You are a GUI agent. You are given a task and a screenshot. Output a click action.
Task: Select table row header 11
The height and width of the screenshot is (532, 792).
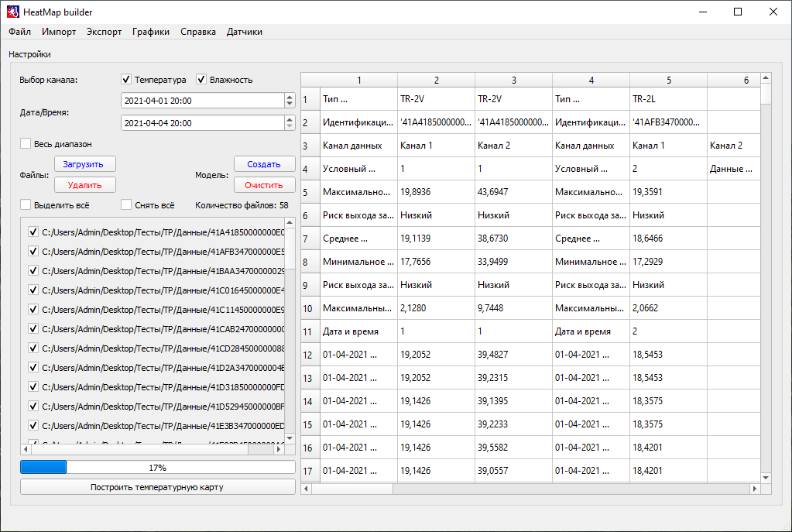pyautogui.click(x=310, y=331)
